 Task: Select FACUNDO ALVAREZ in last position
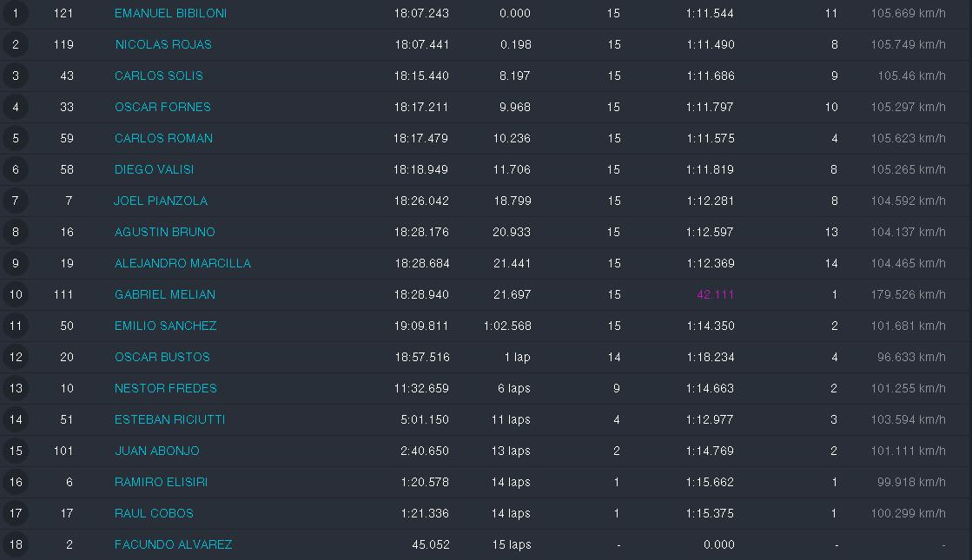[x=174, y=544]
